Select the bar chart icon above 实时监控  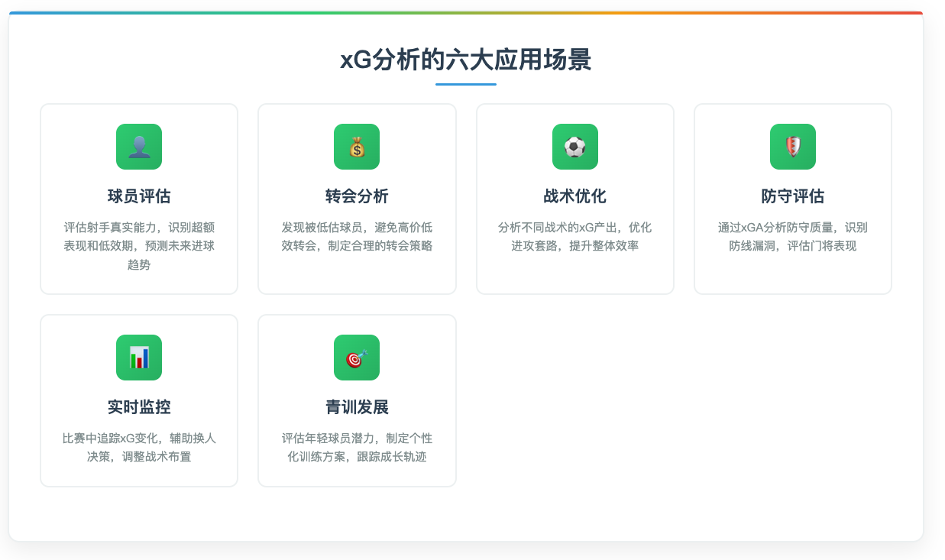[138, 358]
